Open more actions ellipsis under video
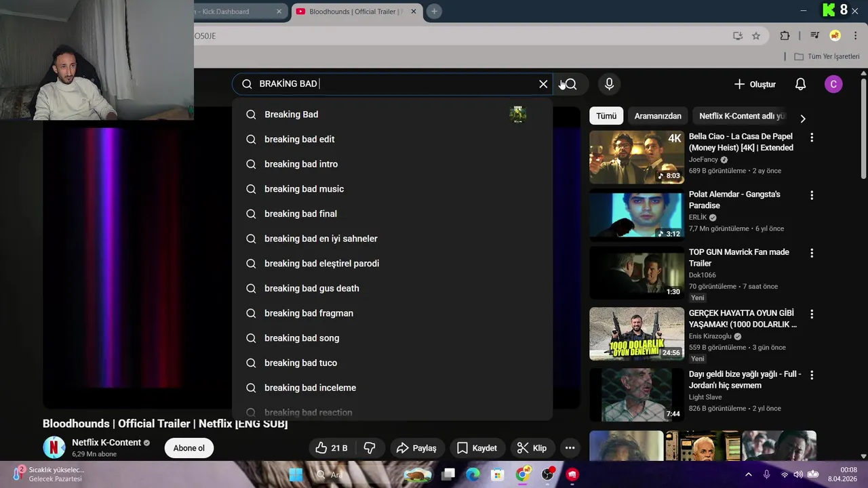 click(570, 448)
